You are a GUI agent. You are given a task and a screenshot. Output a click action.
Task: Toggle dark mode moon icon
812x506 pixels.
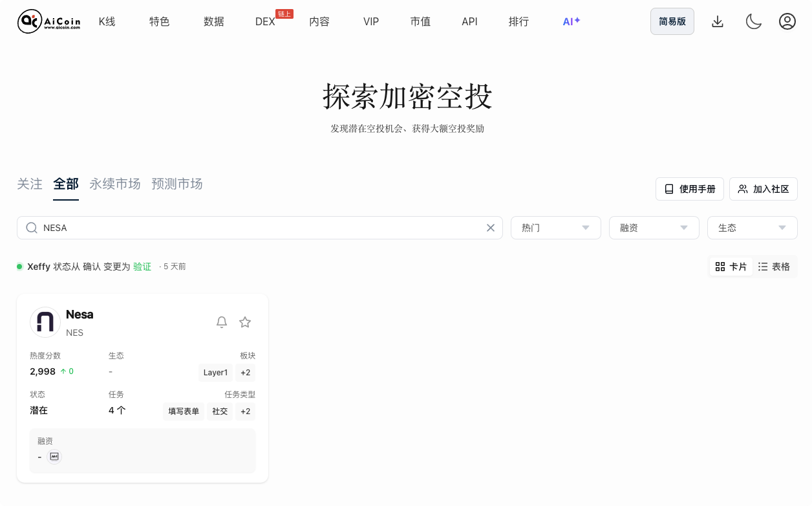(753, 21)
